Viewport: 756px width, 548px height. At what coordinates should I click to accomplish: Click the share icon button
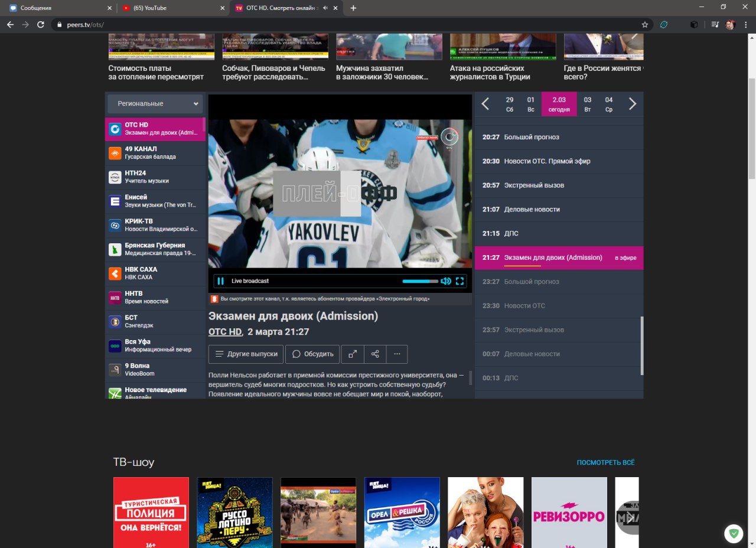click(375, 354)
